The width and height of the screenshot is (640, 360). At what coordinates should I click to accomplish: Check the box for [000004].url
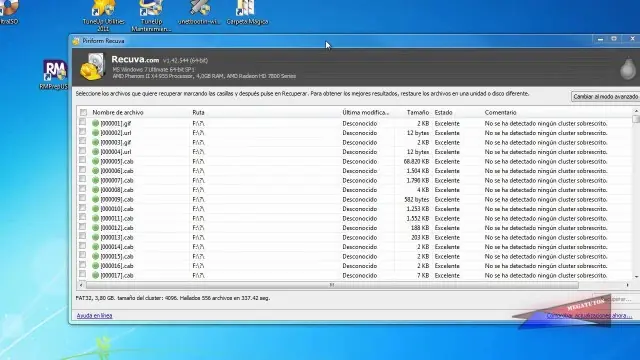(82, 151)
